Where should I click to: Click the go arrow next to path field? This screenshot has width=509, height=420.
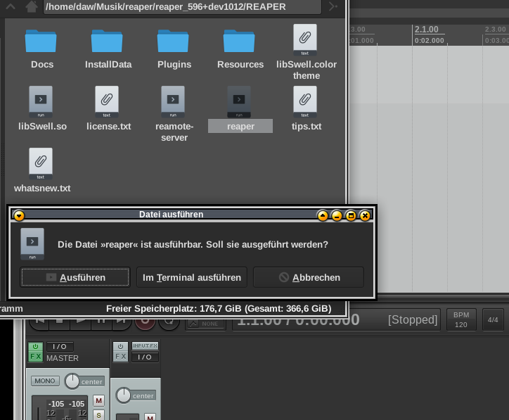tap(333, 6)
